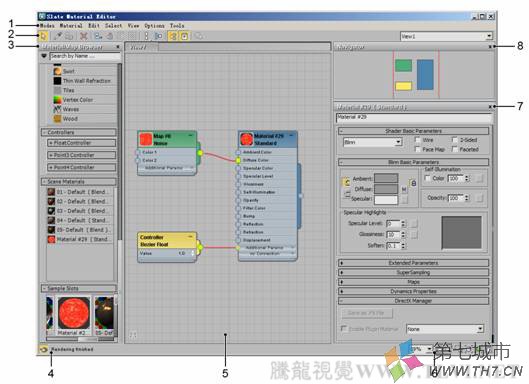This screenshot has height=384, width=529.
Task: Click the red X Delete Selected icon
Action: pyautogui.click(x=84, y=36)
